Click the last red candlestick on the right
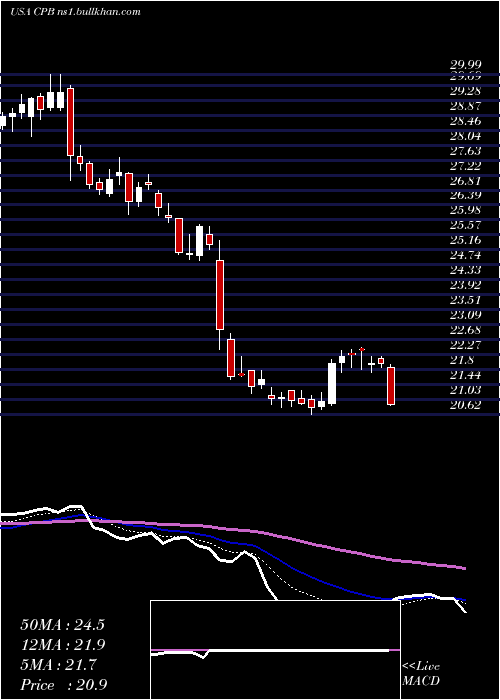 [391, 386]
